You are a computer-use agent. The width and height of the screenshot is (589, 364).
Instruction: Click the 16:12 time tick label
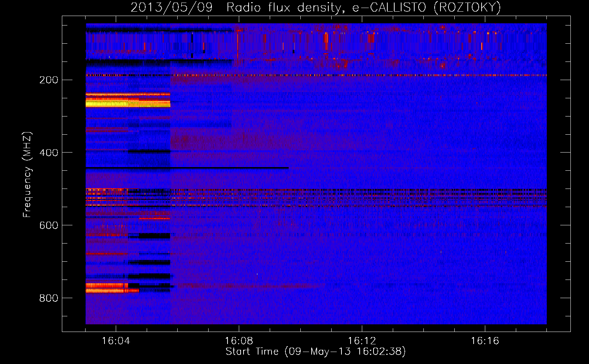coord(362,341)
